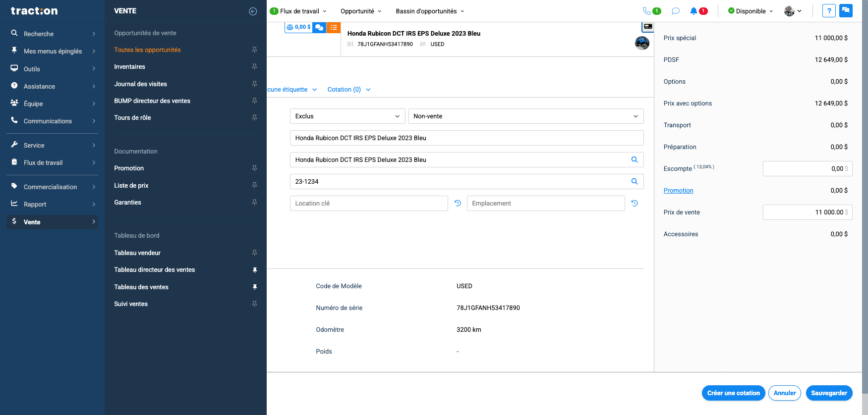
Task: Click the blue comments icon on vehicle card
Action: click(320, 27)
